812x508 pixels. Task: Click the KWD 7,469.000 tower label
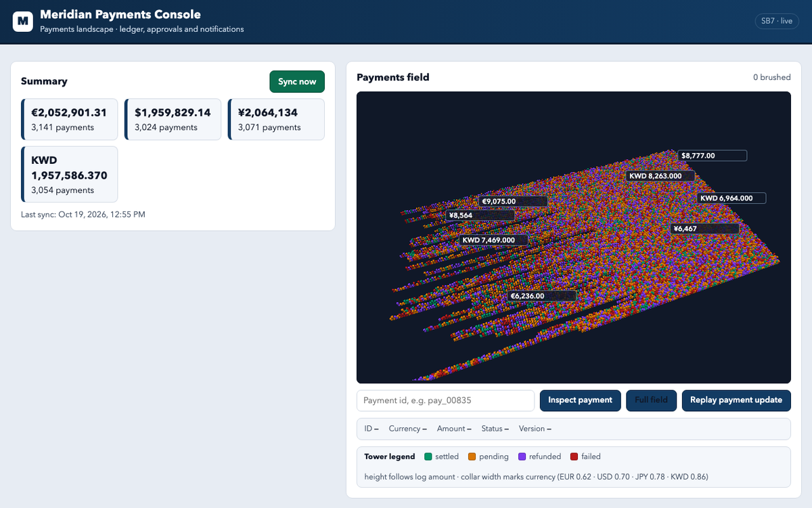coord(494,240)
